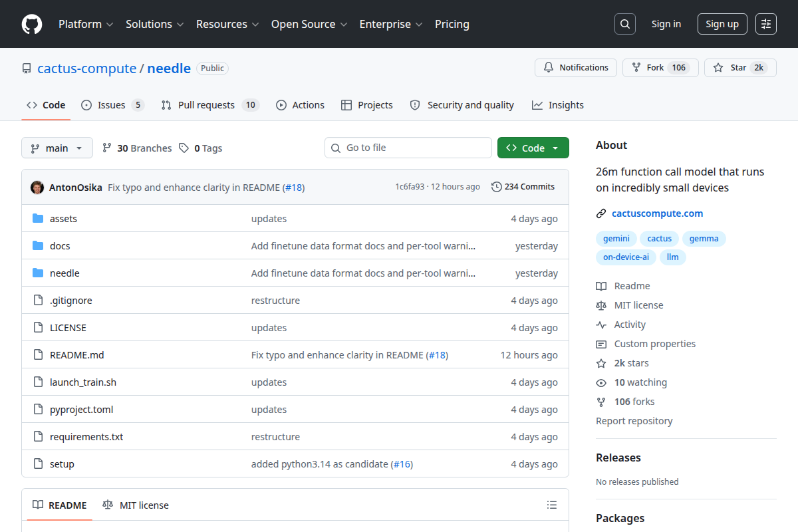This screenshot has height=532, width=798.
Task: View 10 watching link
Action: [631, 382]
